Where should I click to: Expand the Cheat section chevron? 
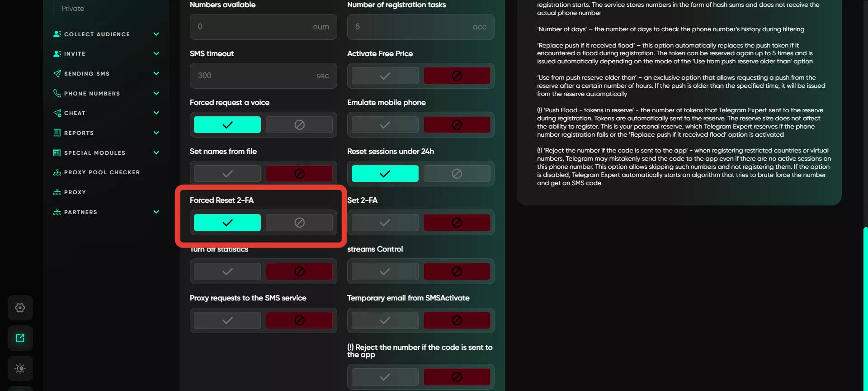156,113
